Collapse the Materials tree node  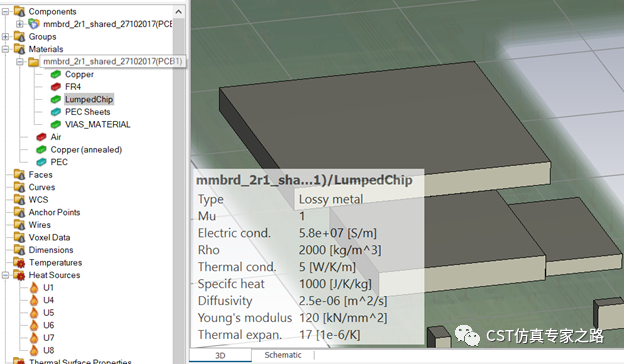click(5, 49)
